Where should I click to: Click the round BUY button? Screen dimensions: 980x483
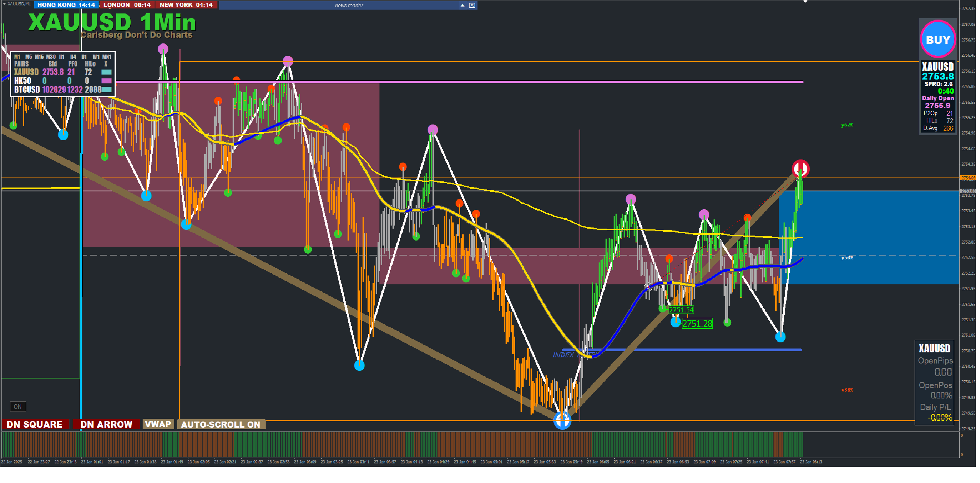937,40
